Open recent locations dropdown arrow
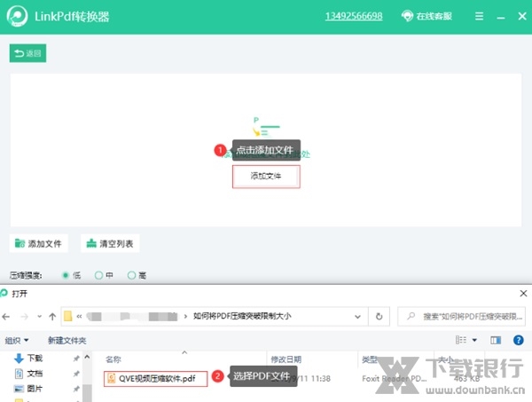Viewport: 532px width, 402px height. click(39, 317)
